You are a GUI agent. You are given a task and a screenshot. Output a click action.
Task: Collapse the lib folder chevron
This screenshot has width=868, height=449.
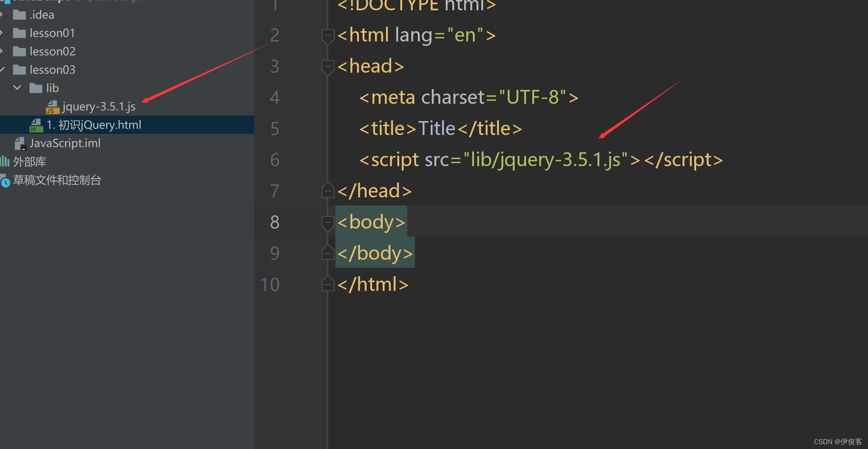(17, 88)
